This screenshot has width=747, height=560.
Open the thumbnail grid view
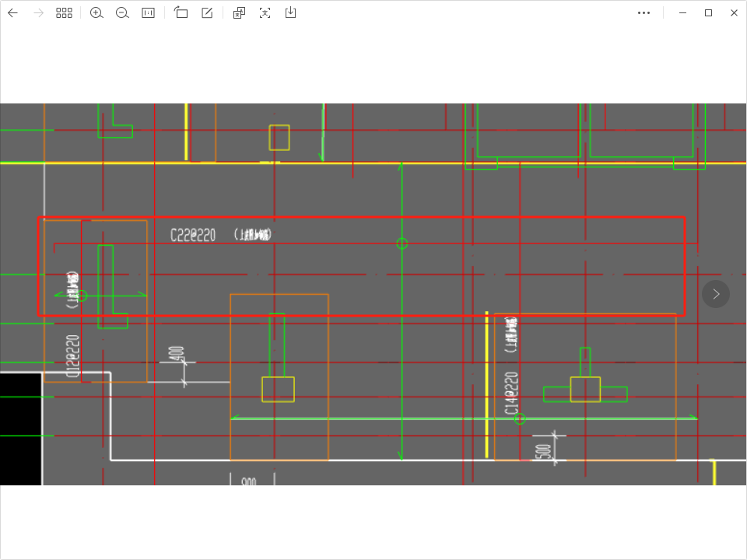coord(64,13)
